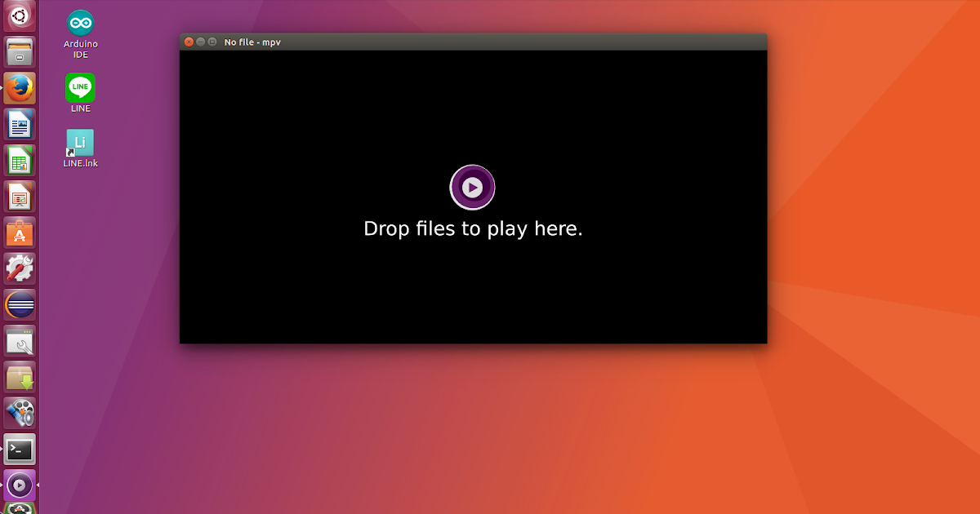
Task: Close the mpv window
Action: [x=189, y=42]
